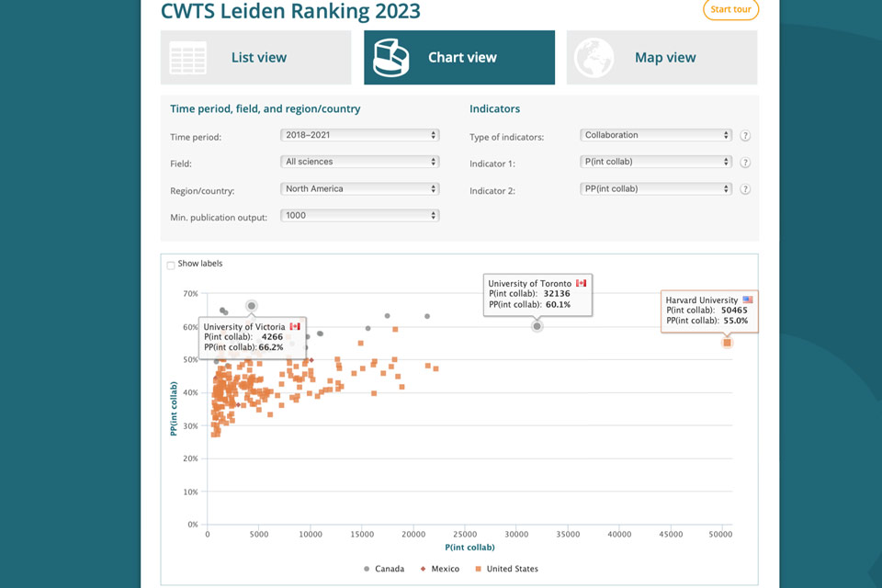Click the pie chart icon on Chart view
The height and width of the screenshot is (588, 882).
[x=391, y=57]
